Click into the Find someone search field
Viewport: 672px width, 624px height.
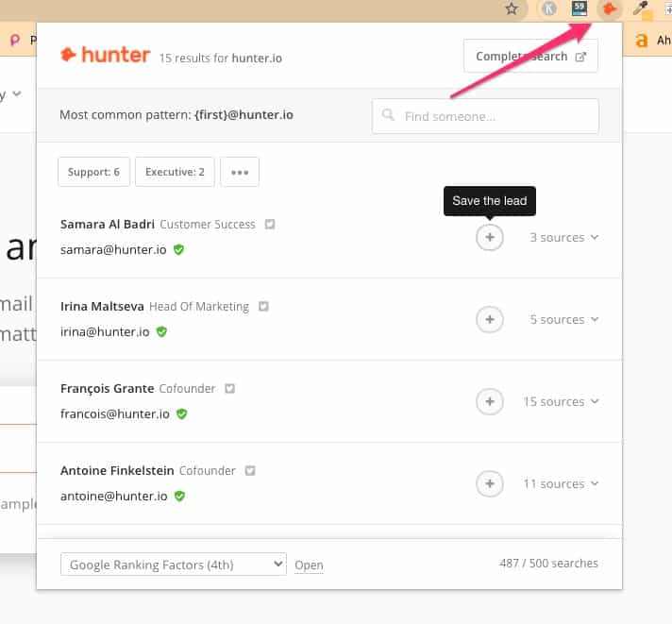(x=485, y=116)
